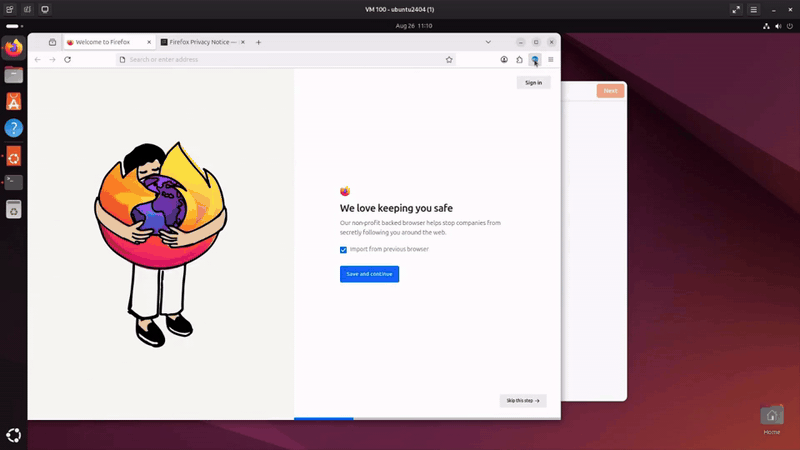This screenshot has width=800, height=450.
Task: Click the hugging Firefox illustration
Action: pyautogui.click(x=161, y=244)
